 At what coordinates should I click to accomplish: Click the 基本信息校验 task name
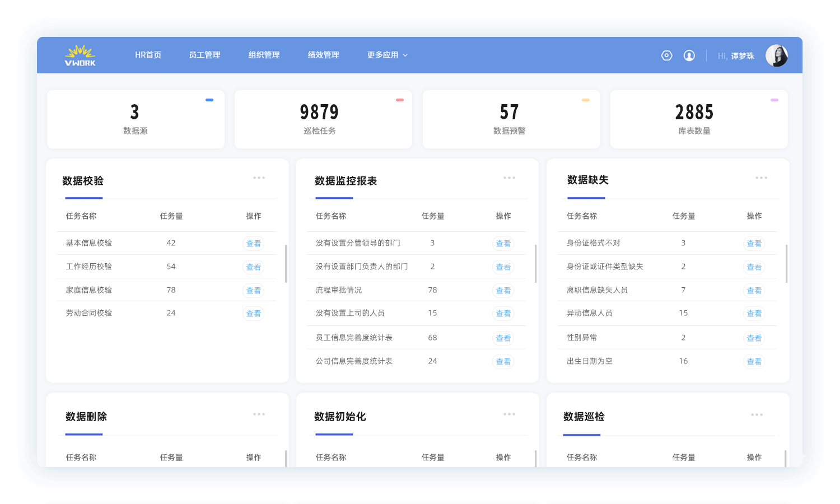coord(89,243)
